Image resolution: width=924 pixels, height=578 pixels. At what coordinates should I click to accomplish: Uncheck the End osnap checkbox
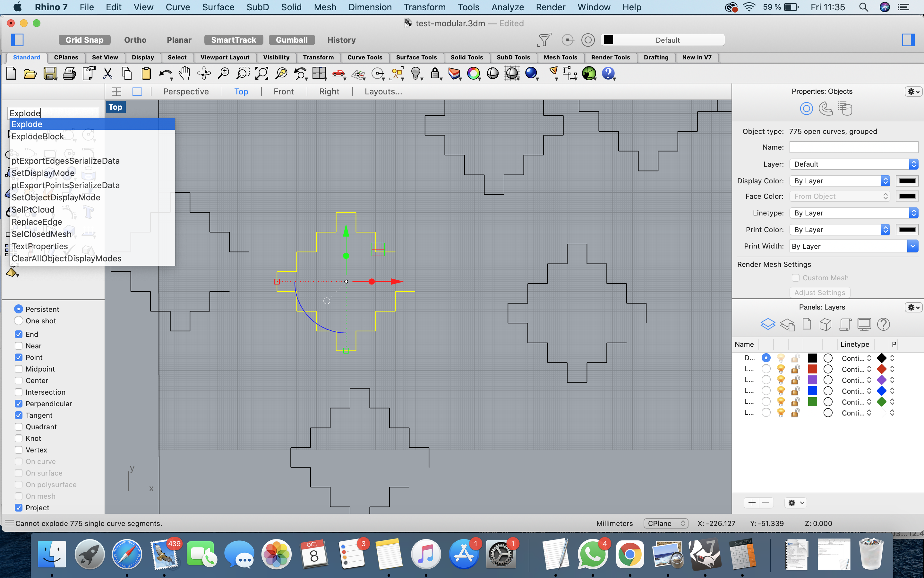tap(18, 334)
